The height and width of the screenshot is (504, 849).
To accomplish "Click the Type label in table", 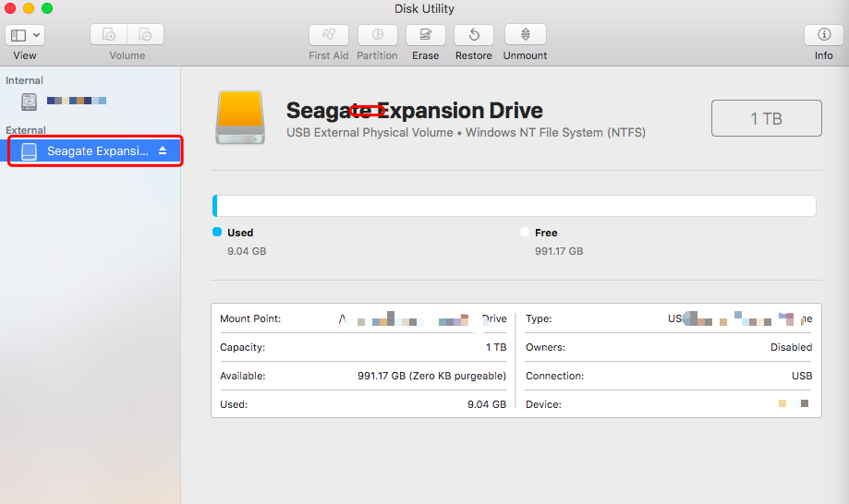I will pos(539,318).
